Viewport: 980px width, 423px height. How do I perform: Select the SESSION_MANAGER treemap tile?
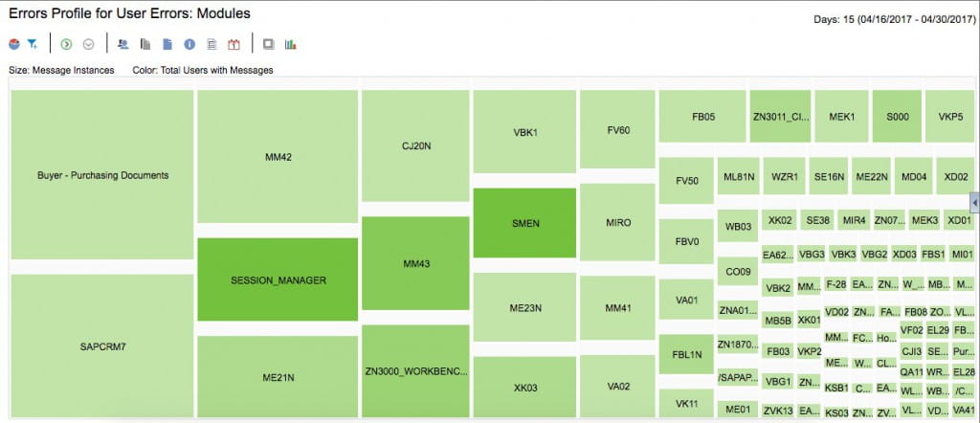coord(278,280)
